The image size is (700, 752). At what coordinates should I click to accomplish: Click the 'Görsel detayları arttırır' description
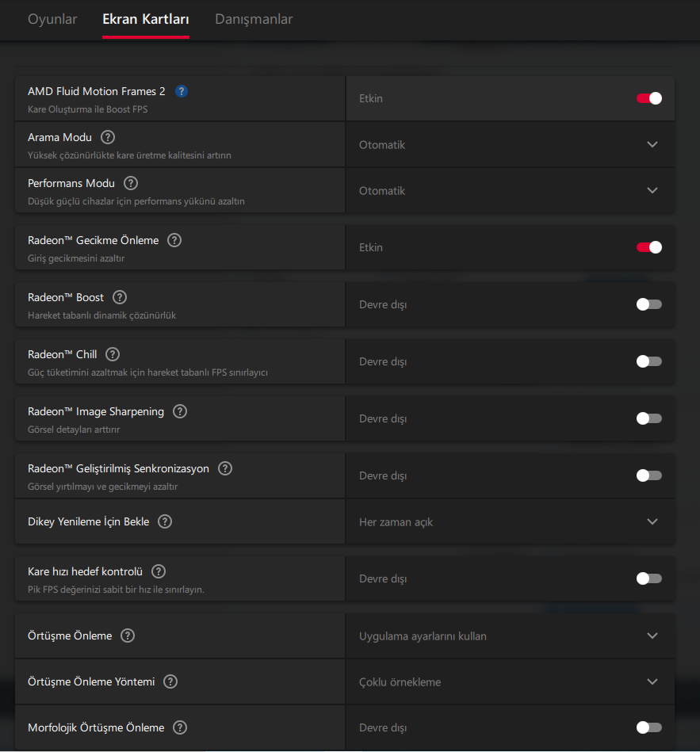tap(74, 429)
